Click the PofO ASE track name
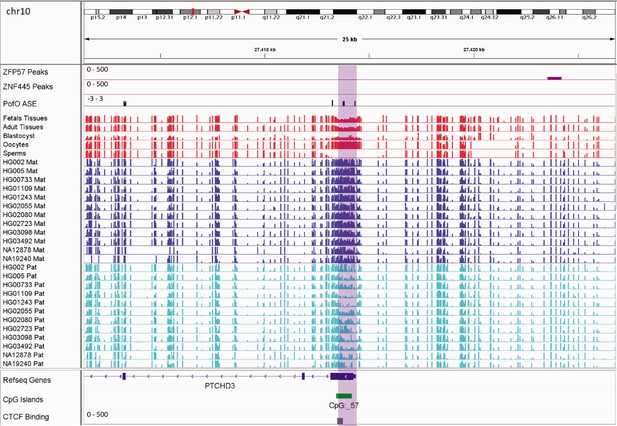 [20, 104]
